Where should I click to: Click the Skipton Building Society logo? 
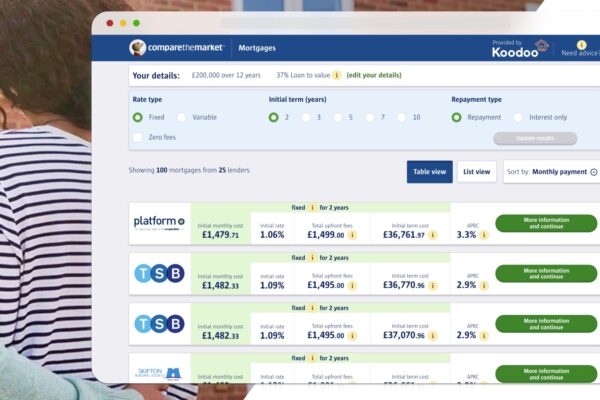tap(158, 373)
